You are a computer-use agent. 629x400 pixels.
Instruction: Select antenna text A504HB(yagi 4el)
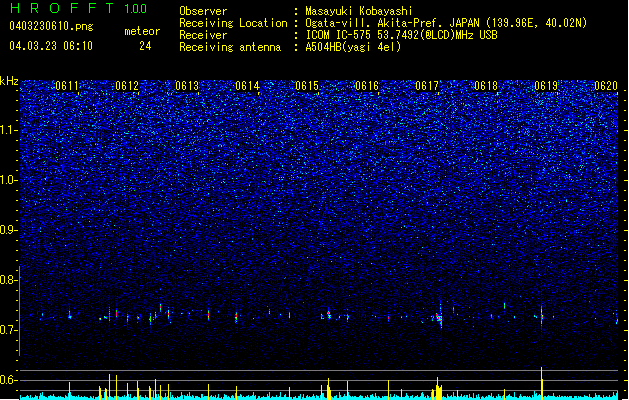pos(353,47)
